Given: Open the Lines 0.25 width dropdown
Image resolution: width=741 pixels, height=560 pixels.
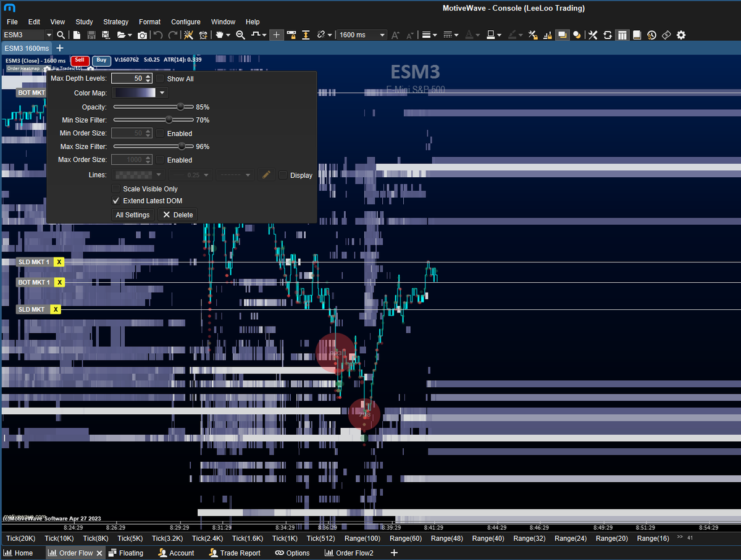Looking at the screenshot, I should pyautogui.click(x=191, y=175).
